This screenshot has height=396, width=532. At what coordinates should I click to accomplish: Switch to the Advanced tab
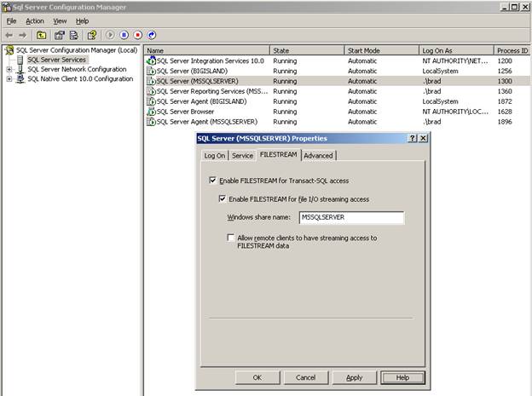pos(318,156)
